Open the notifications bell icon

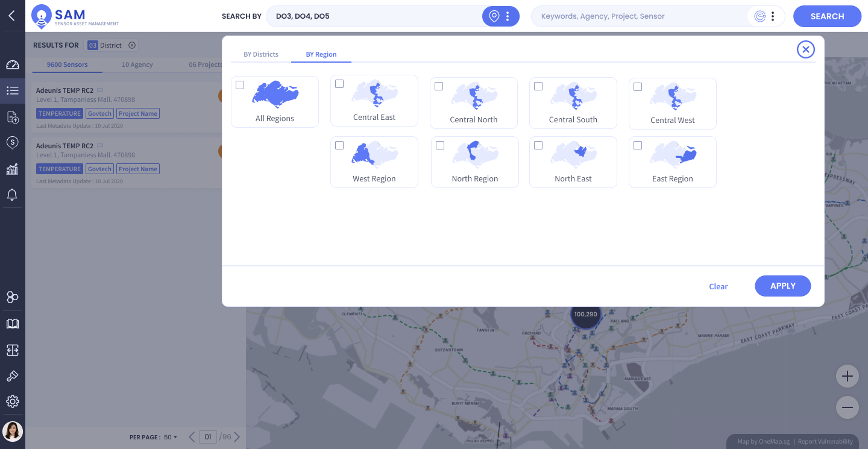point(12,195)
